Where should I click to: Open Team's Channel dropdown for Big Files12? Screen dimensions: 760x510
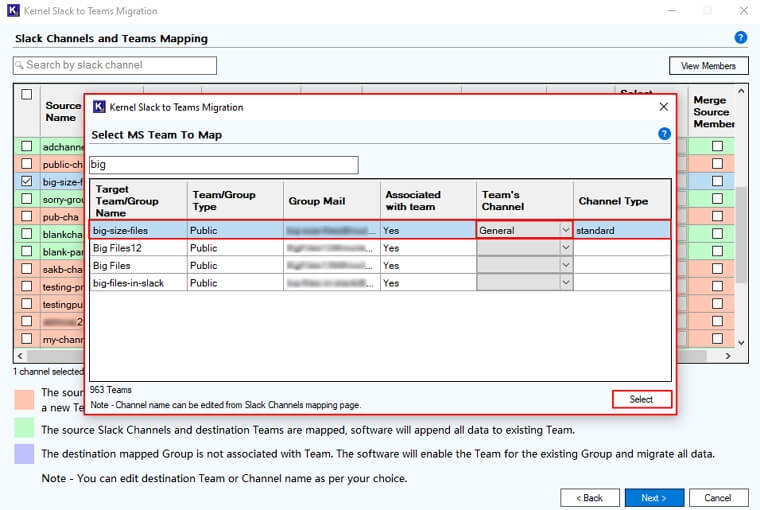[x=565, y=248]
